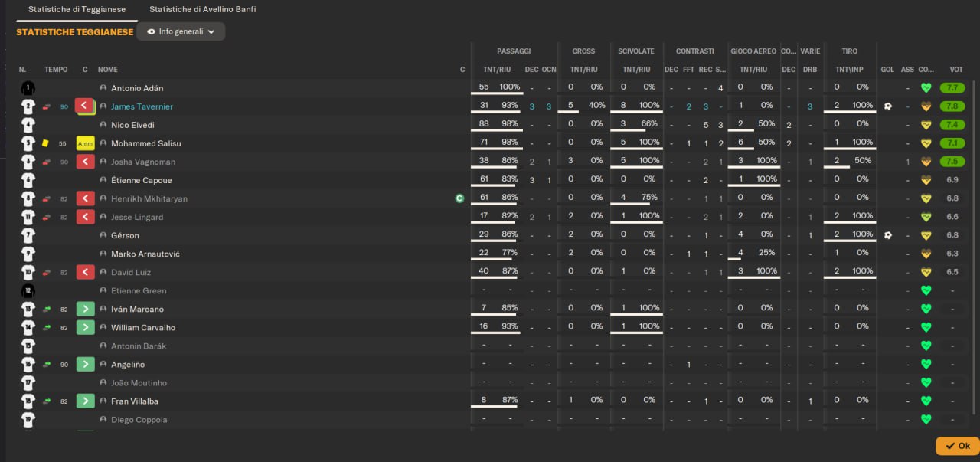Click David Luiz's red substituted-off arrow
This screenshot has height=462, width=980.
(x=85, y=272)
